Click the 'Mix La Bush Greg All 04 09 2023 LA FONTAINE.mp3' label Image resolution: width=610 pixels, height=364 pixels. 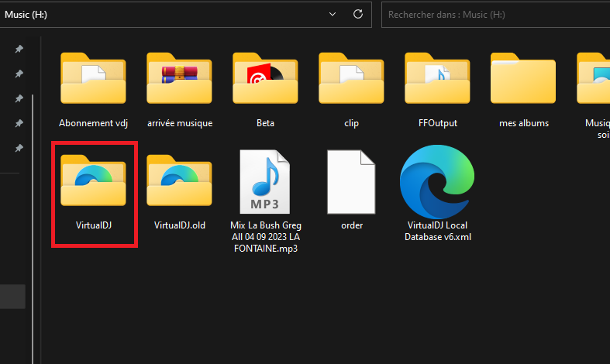266,237
